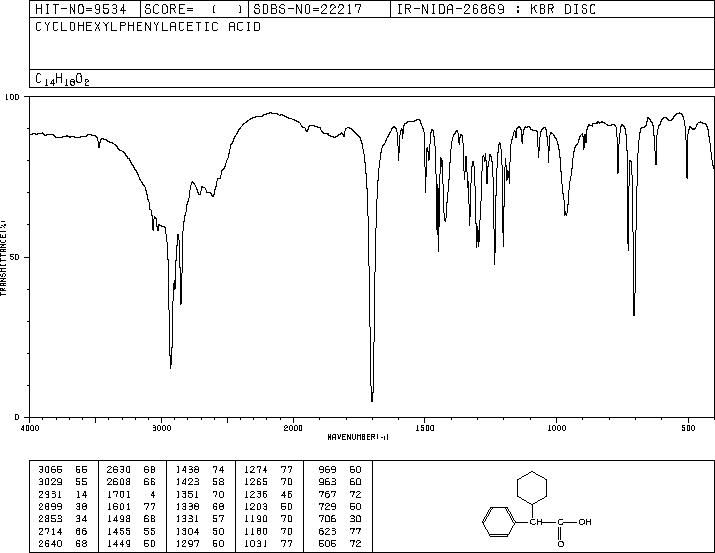Click the SDBS-NO=22217 label
This screenshot has width=715, height=553.
[307, 9]
